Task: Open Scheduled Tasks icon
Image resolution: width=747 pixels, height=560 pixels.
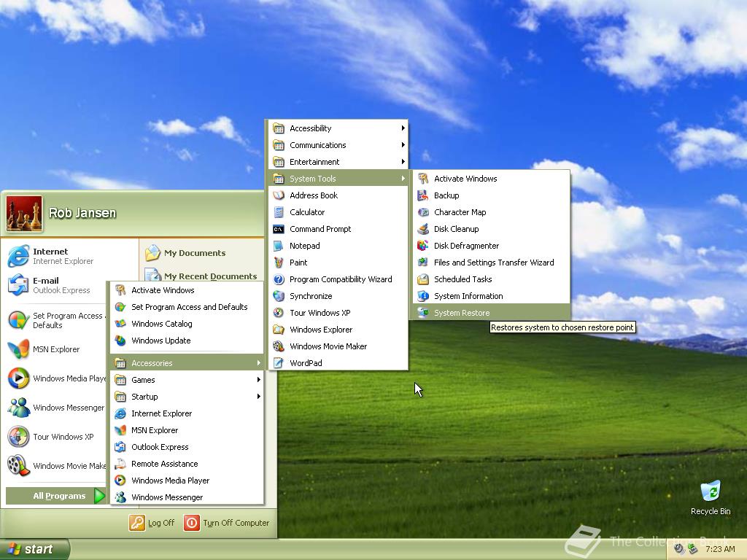Action: (422, 279)
